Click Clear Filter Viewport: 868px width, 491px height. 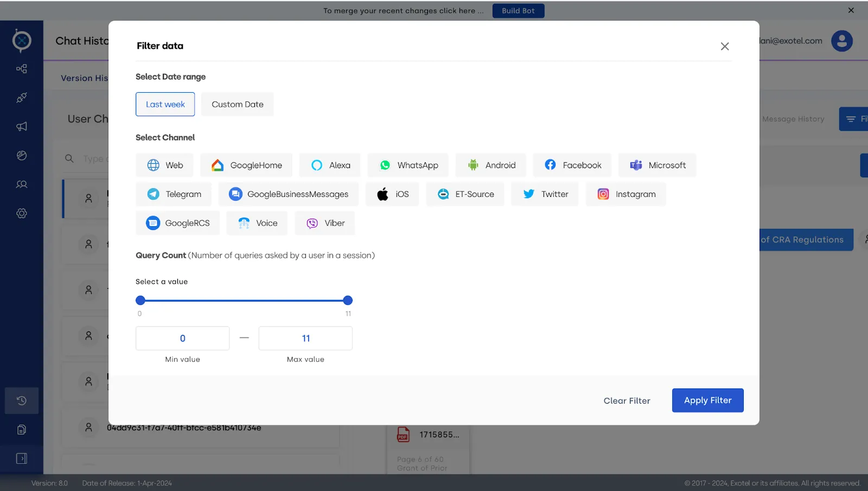point(627,400)
